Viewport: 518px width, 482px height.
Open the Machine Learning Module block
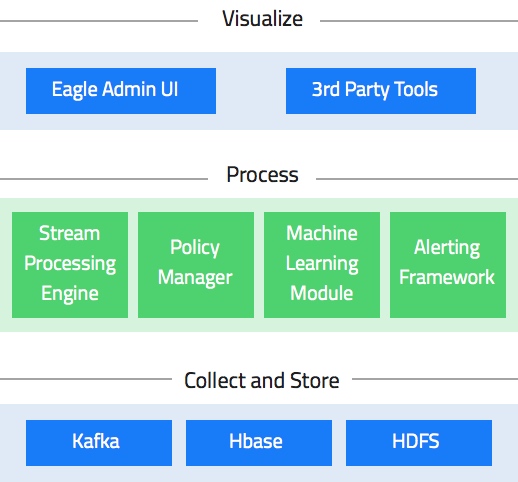pos(322,265)
